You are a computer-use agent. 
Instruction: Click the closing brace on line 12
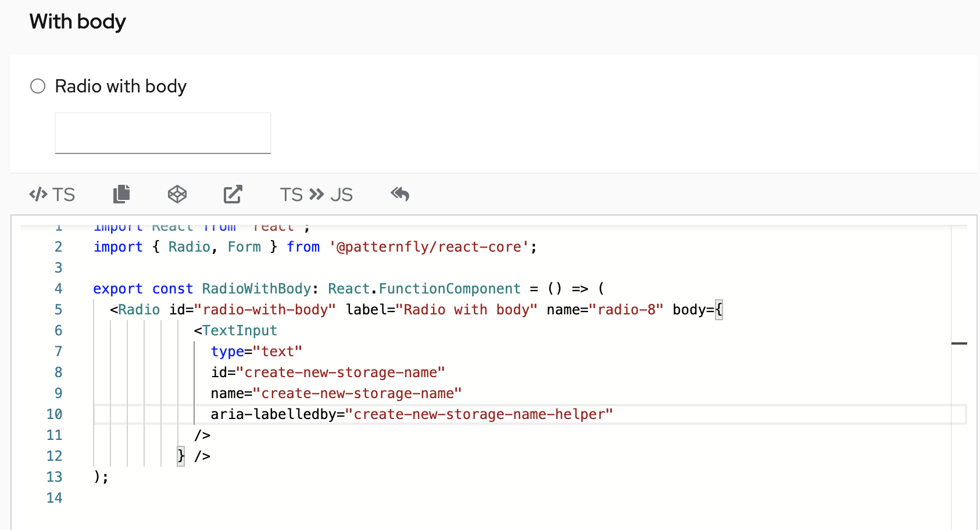181,456
